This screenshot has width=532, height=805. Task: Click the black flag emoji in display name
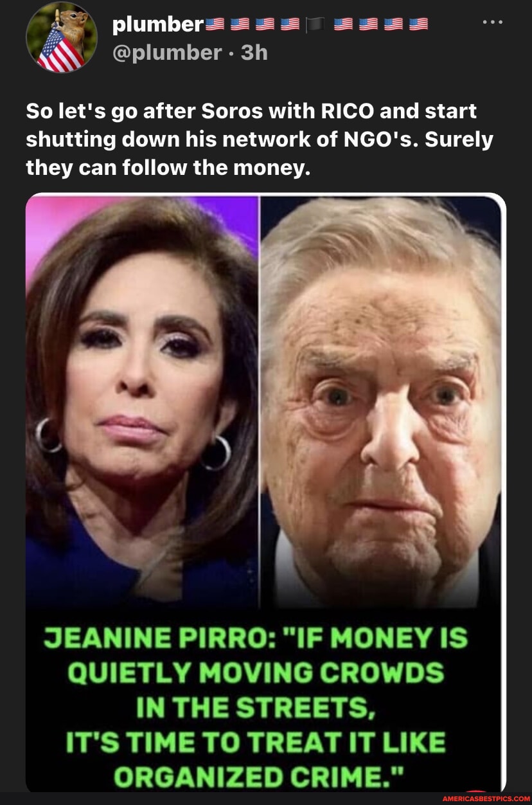314,26
